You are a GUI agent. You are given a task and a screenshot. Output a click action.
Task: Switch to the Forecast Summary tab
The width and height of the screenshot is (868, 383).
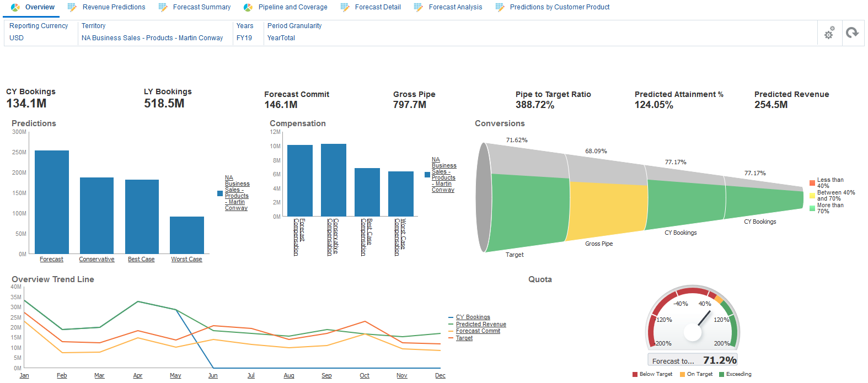pos(201,7)
